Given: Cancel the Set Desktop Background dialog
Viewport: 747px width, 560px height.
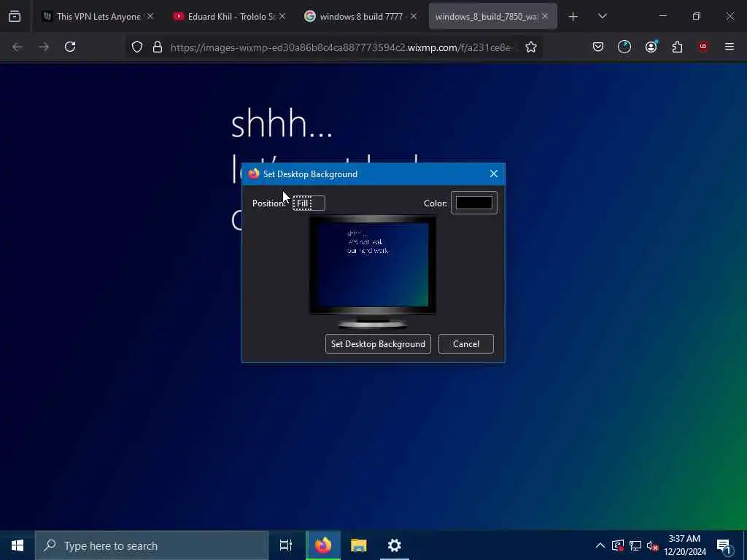Looking at the screenshot, I should [x=466, y=344].
